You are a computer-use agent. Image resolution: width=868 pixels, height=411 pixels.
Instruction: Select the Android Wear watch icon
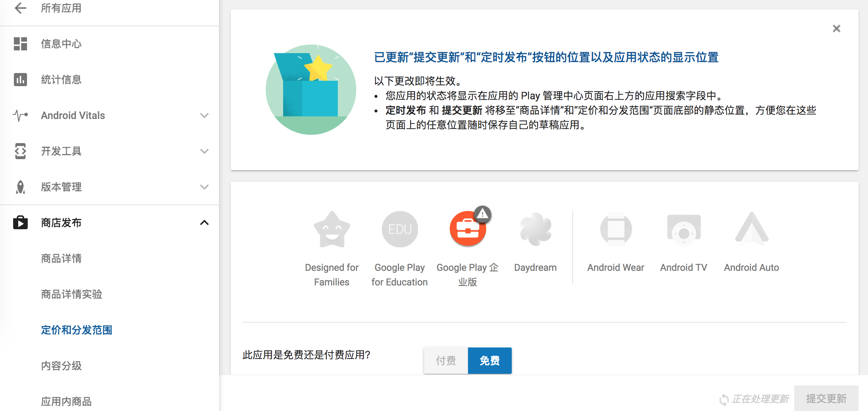(616, 229)
